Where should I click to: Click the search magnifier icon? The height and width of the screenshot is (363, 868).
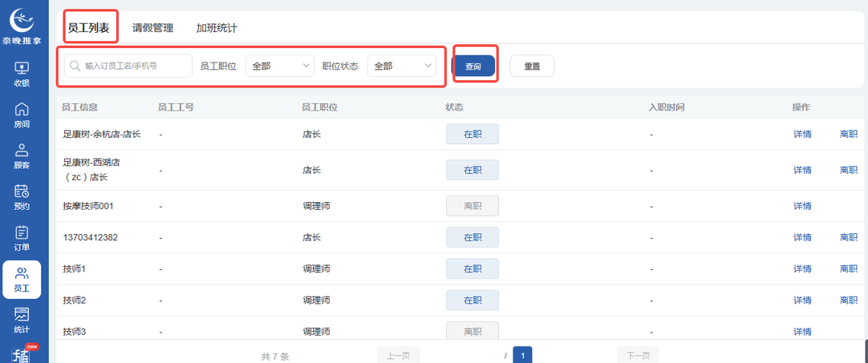[75, 66]
